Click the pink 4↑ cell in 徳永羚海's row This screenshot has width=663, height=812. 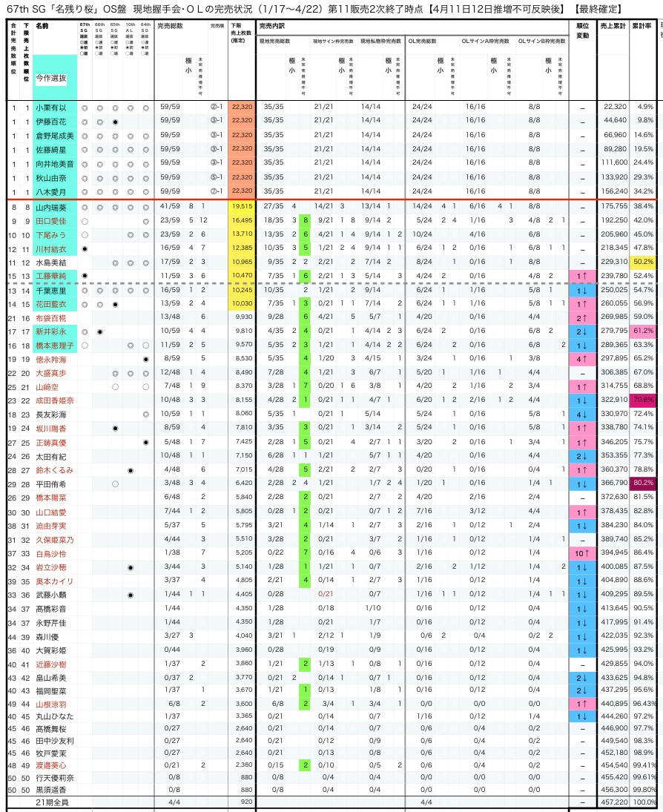point(582,359)
